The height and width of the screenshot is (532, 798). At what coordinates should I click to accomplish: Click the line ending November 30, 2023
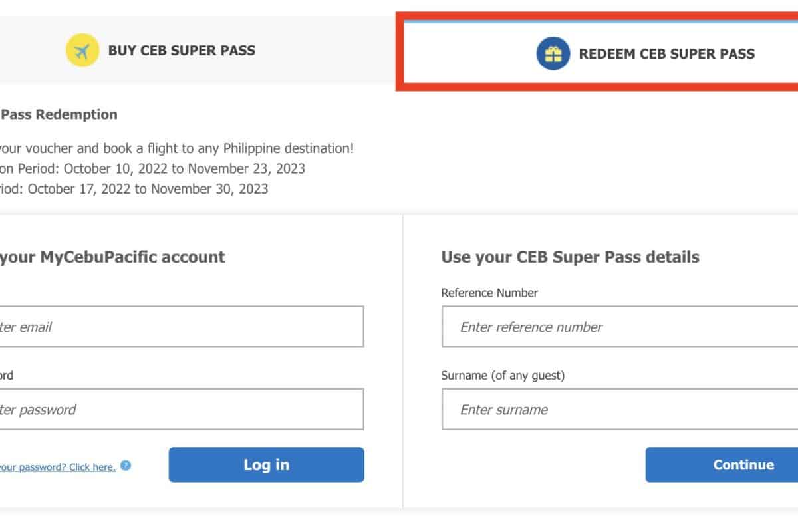coord(133,189)
